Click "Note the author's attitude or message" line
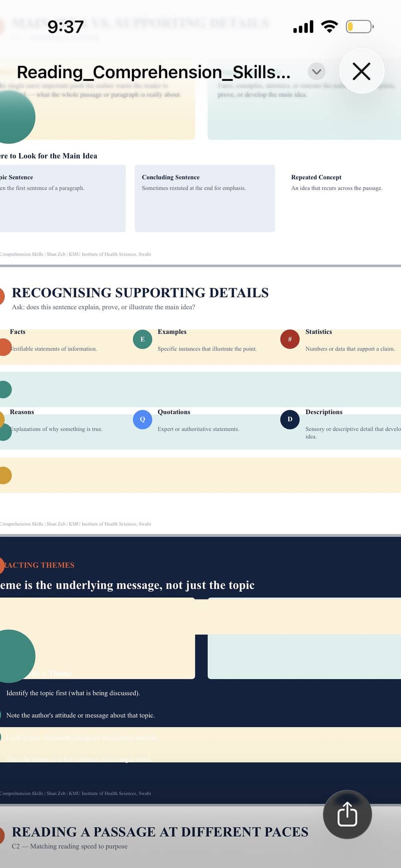Viewport: 401px width, 868px height. pyautogui.click(x=80, y=716)
